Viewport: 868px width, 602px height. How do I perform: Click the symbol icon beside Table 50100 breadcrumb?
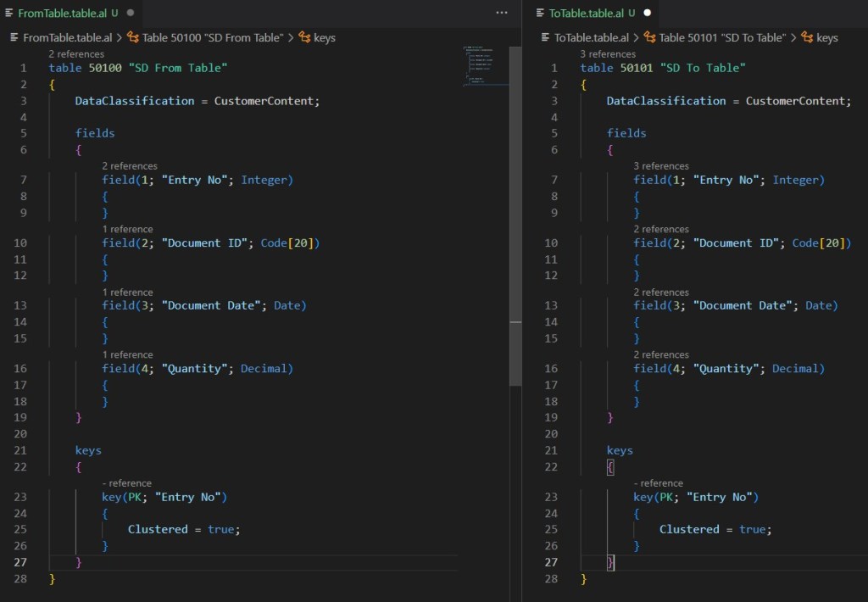[134, 38]
